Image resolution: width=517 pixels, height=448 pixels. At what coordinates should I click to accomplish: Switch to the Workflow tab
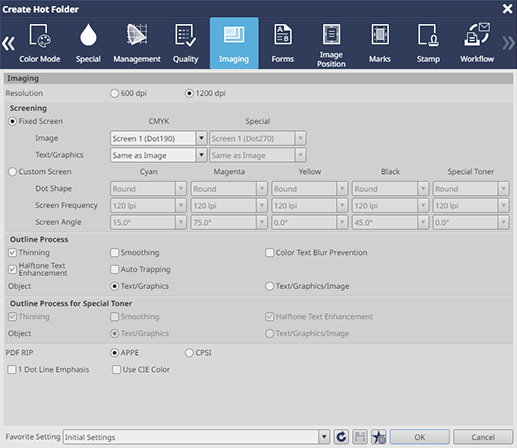477,43
